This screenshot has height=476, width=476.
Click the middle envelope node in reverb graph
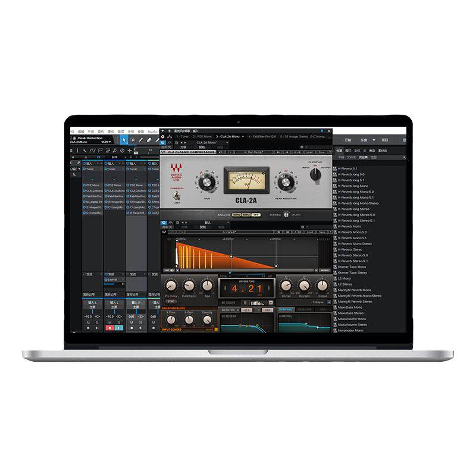click(231, 256)
